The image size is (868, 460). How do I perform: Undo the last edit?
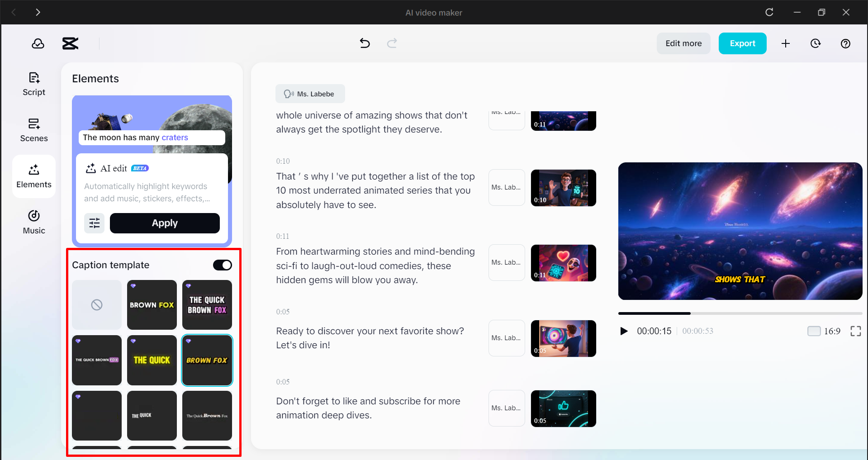click(365, 43)
